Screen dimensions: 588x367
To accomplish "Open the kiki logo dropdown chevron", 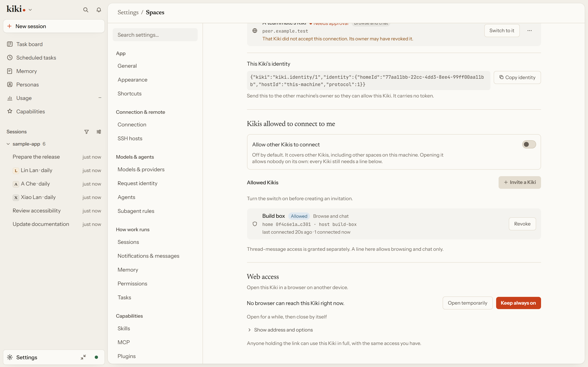I will tap(30, 10).
